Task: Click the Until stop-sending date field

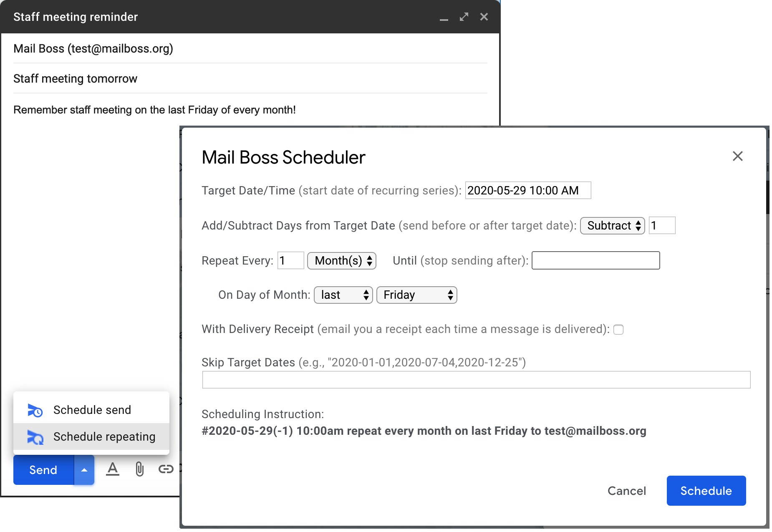Action: [x=595, y=260]
